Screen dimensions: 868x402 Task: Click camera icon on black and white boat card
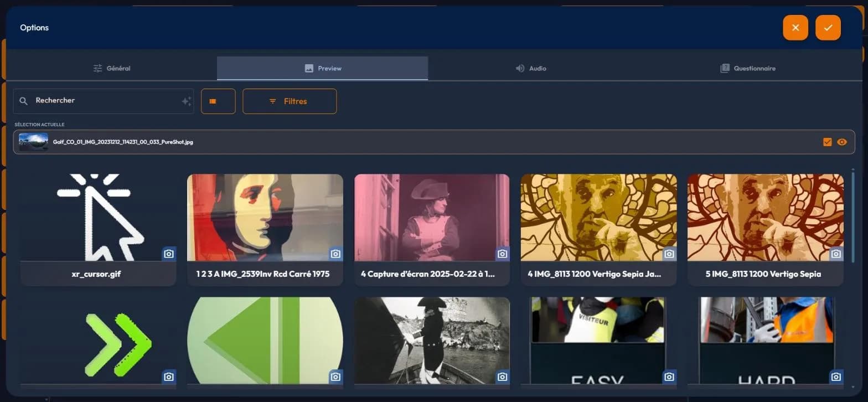502,377
